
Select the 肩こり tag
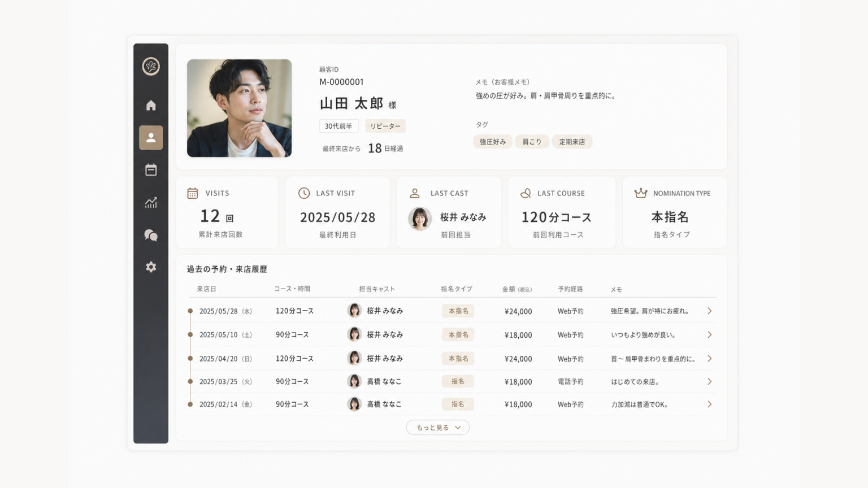pyautogui.click(x=532, y=142)
